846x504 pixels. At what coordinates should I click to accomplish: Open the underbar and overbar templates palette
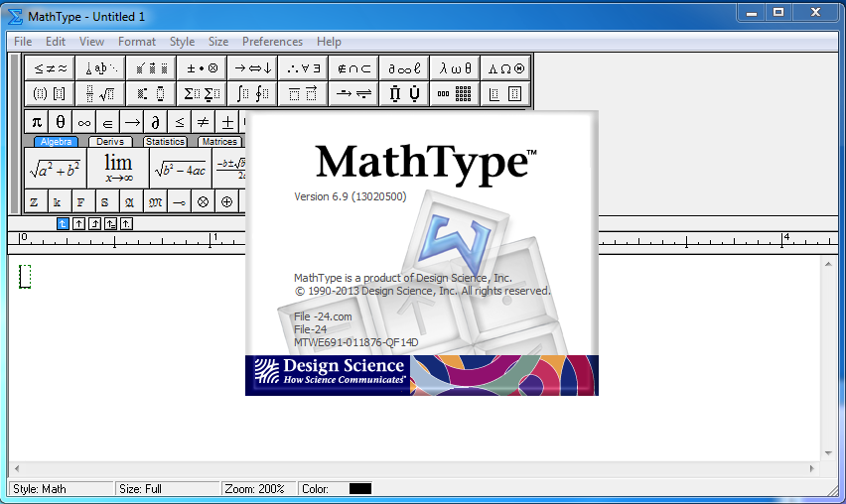304,93
